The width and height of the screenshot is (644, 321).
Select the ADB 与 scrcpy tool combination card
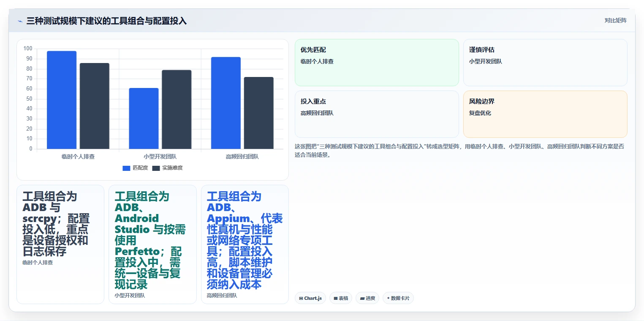60,244
